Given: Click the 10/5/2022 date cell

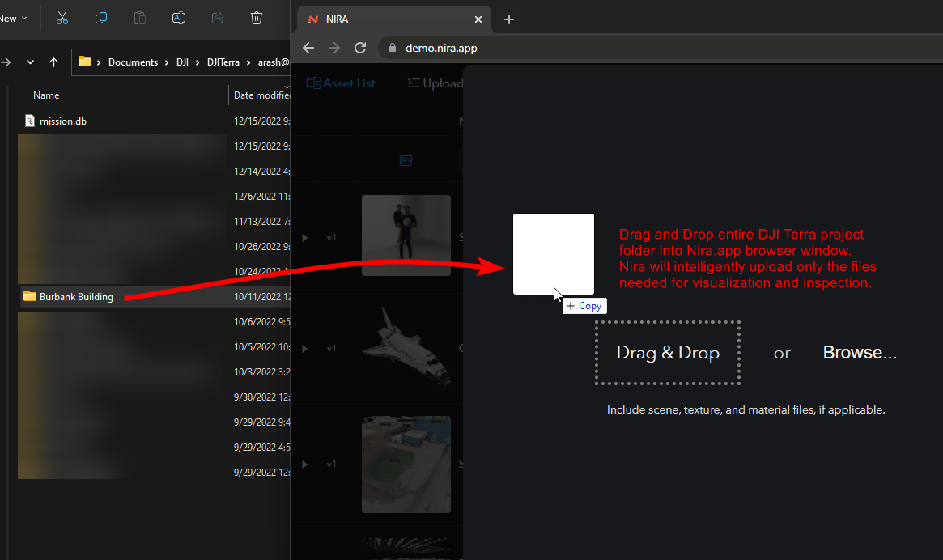Looking at the screenshot, I should point(261,347).
